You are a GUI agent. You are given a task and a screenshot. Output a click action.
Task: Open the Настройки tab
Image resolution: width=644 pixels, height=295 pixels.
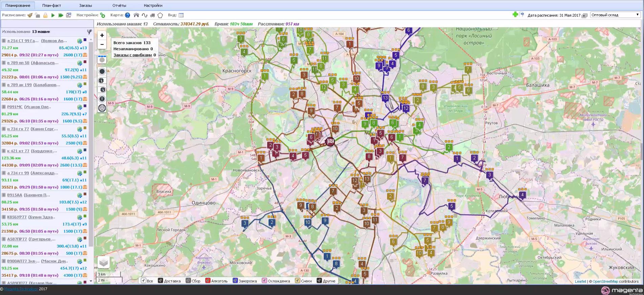point(153,5)
